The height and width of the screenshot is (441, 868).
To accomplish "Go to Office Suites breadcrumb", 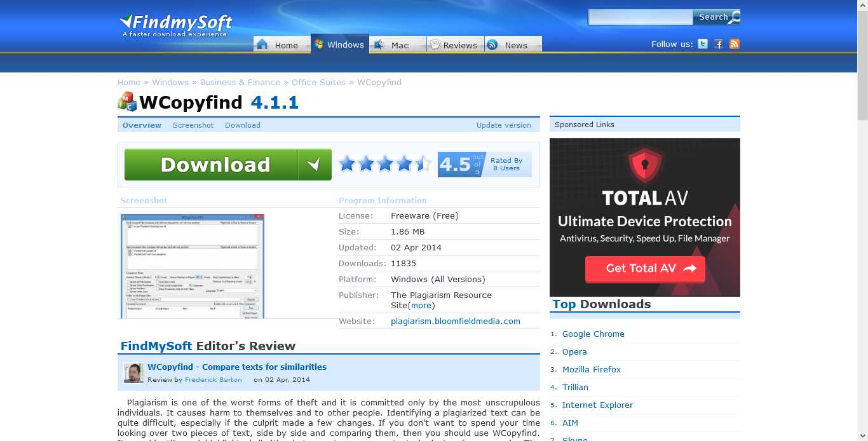I will tap(319, 82).
